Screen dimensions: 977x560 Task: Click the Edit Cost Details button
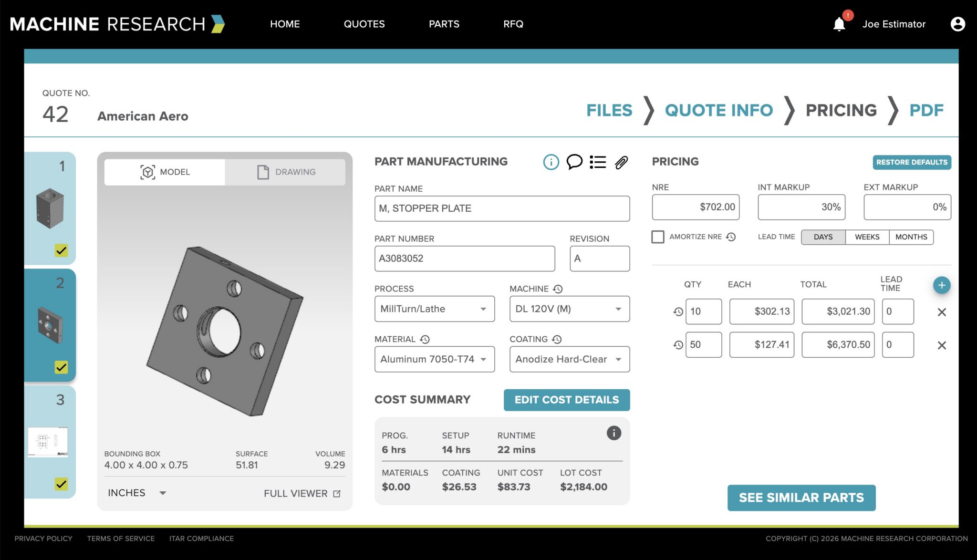tap(567, 400)
